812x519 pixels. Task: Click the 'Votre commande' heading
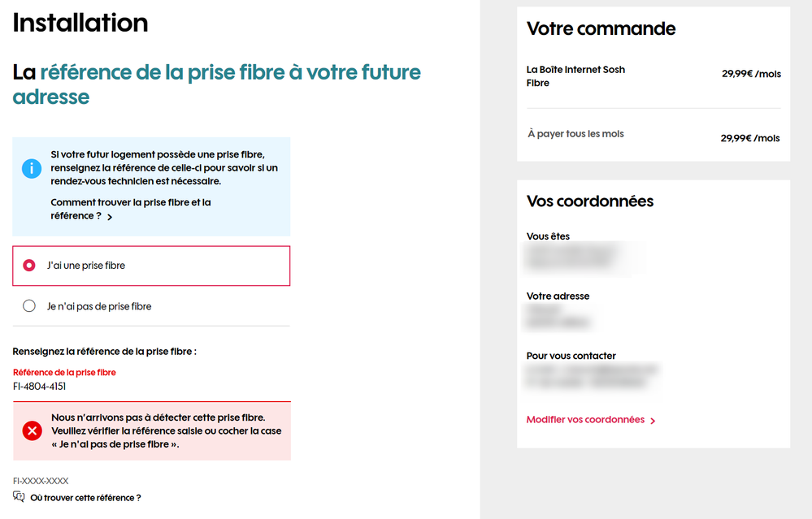[x=601, y=28]
